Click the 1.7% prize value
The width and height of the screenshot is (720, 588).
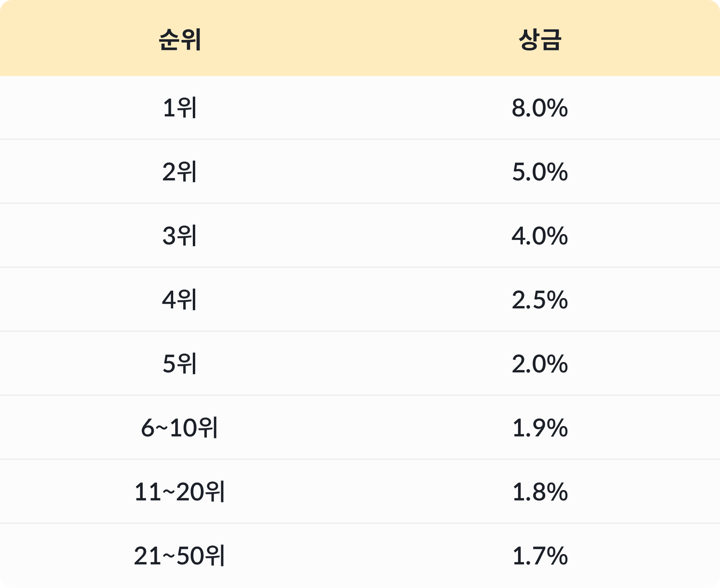click(x=540, y=556)
